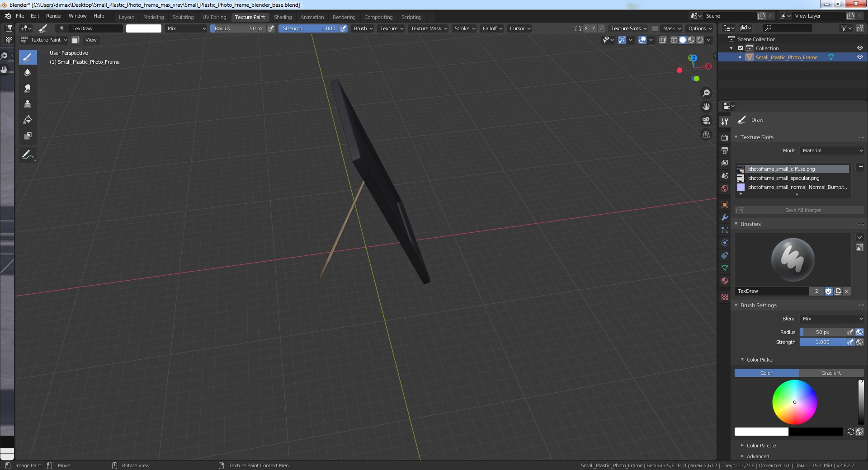The width and height of the screenshot is (868, 470).
Task: Toggle the Mask checkbox in header
Action: pos(655,28)
